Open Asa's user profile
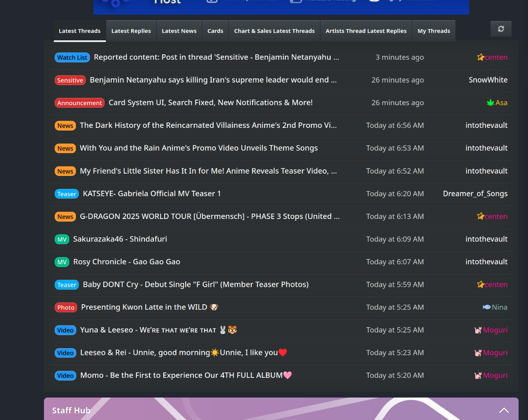 pyautogui.click(x=501, y=103)
